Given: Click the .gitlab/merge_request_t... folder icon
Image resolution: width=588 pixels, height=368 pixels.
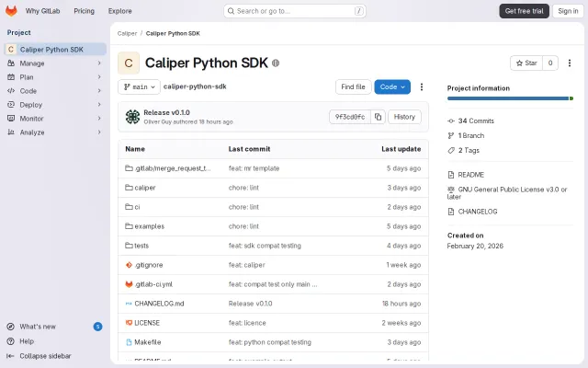Looking at the screenshot, I should 129,168.
